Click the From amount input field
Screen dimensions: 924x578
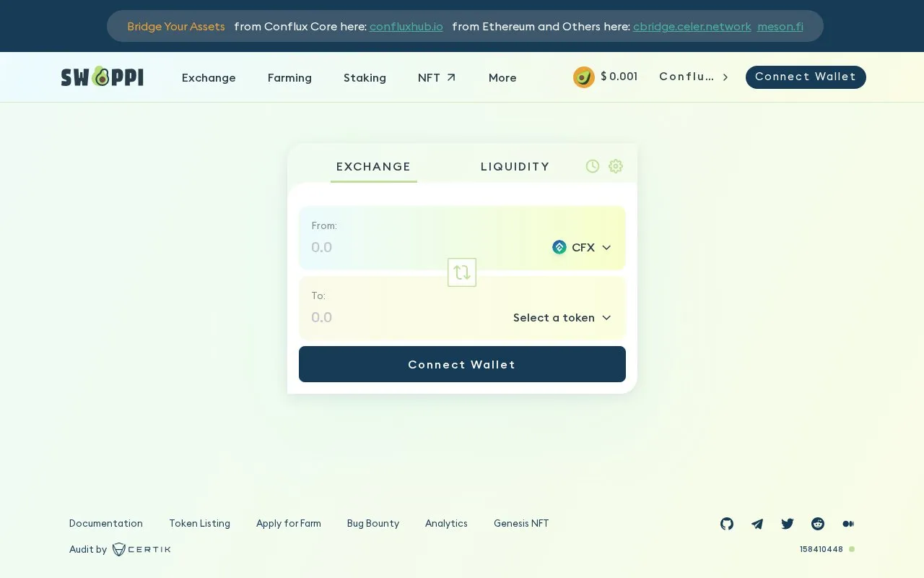pos(426,247)
